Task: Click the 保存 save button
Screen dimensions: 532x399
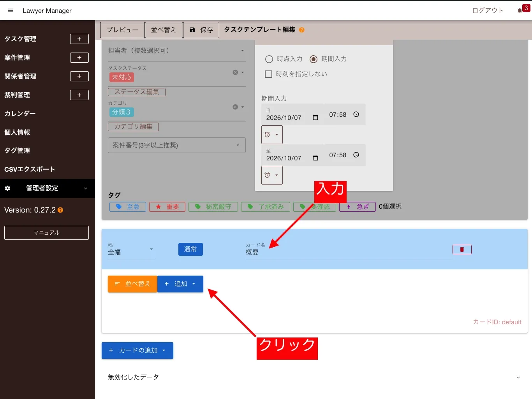Action: [x=201, y=30]
